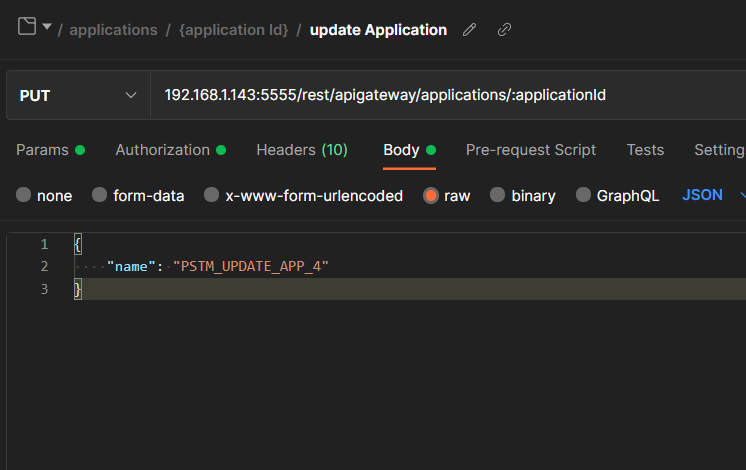Click the {application Id} breadcrumb folder
The width and height of the screenshot is (746, 470).
(233, 30)
